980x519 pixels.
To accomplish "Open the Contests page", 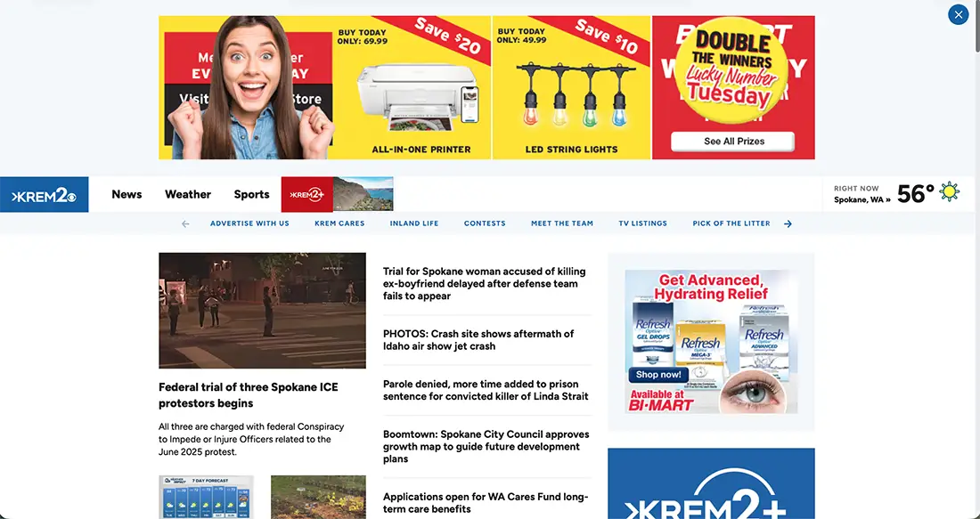I will [x=485, y=223].
